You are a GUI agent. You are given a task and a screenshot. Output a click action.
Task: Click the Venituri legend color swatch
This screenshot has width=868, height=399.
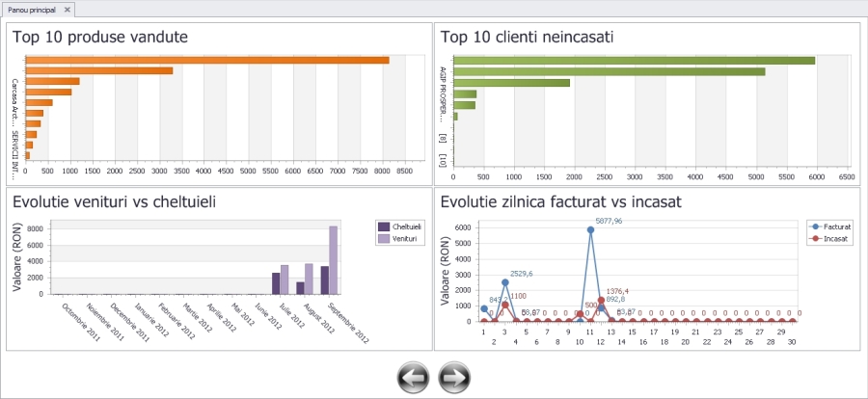pyautogui.click(x=383, y=235)
